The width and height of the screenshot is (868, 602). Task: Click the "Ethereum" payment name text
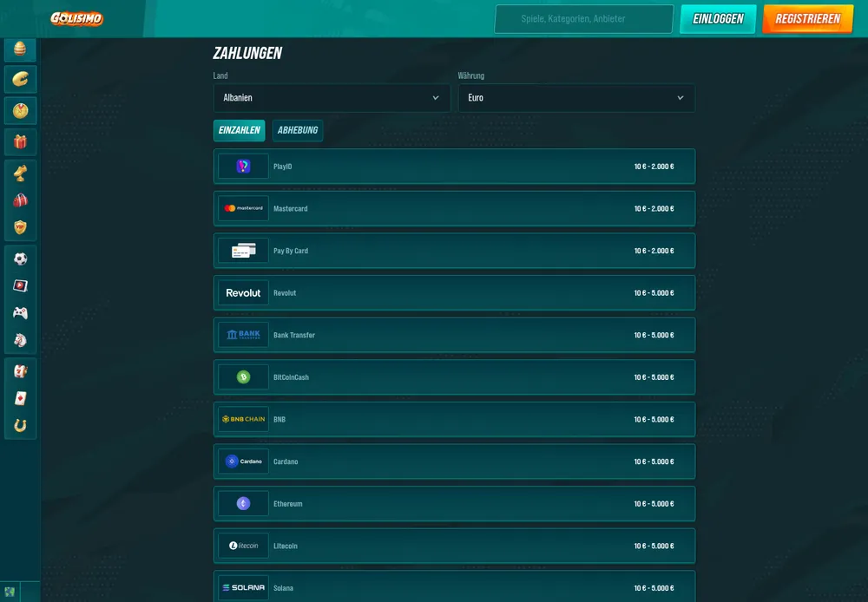[288, 503]
